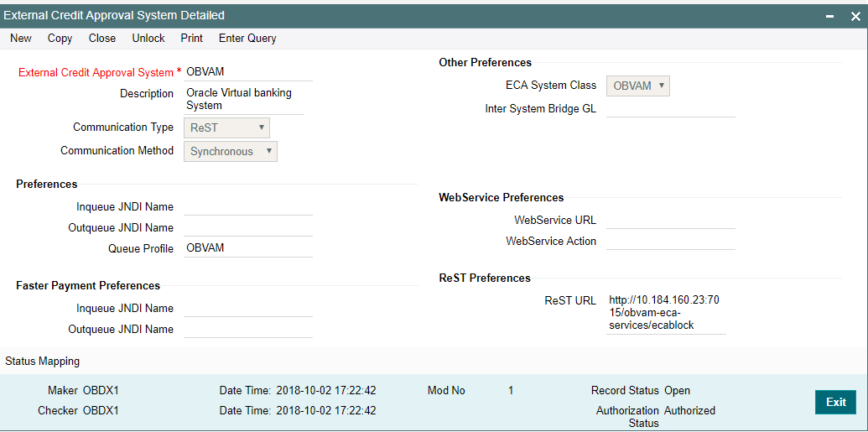Click Unlock to edit the record

click(148, 39)
